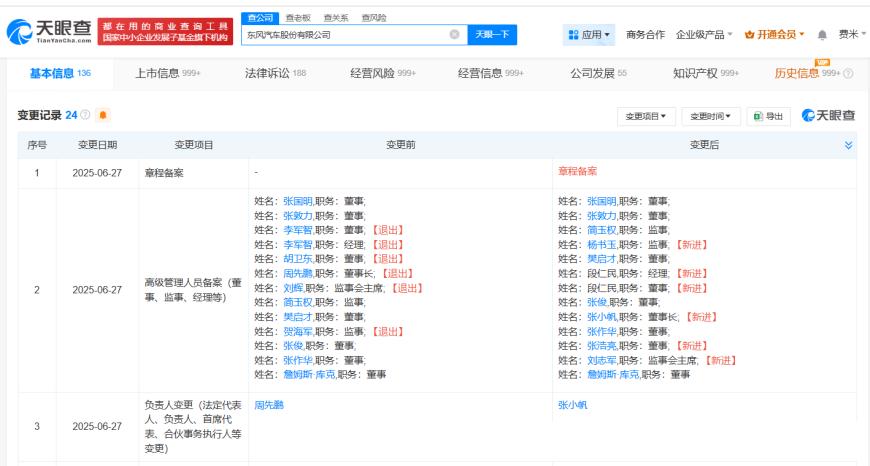
Task: Select the 查公司 search tab
Action: click(260, 18)
